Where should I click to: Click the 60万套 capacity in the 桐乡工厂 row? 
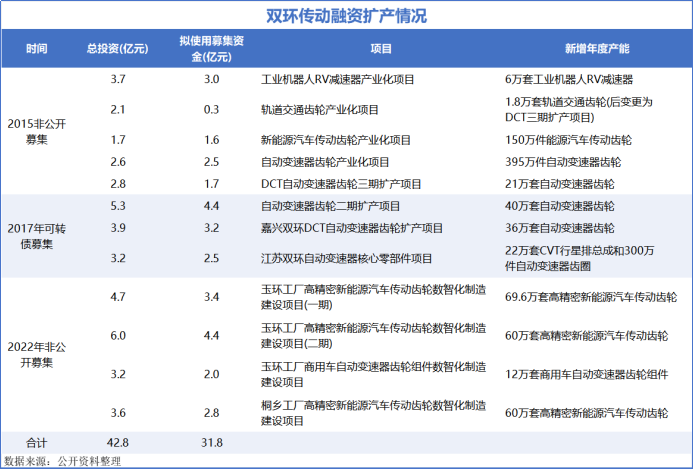[586, 413]
